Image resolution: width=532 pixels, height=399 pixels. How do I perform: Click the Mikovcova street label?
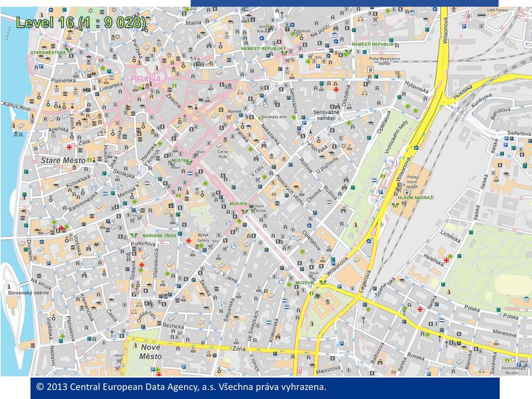pyautogui.click(x=328, y=370)
